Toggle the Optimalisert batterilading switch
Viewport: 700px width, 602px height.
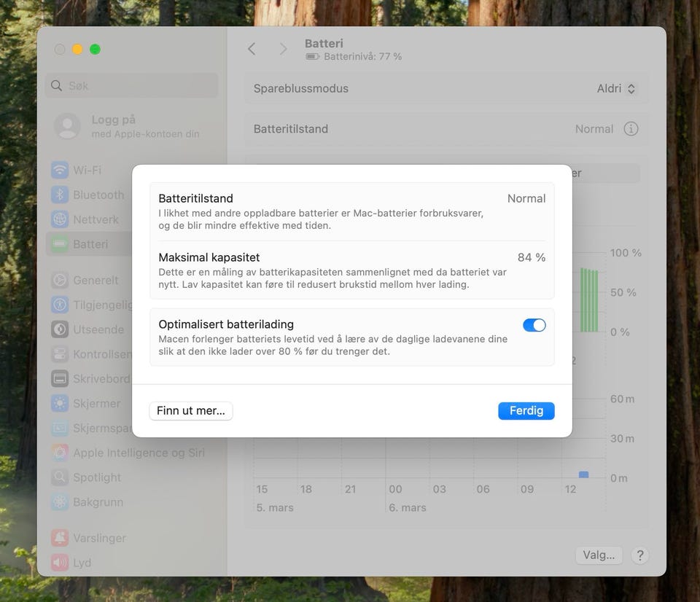pos(534,325)
